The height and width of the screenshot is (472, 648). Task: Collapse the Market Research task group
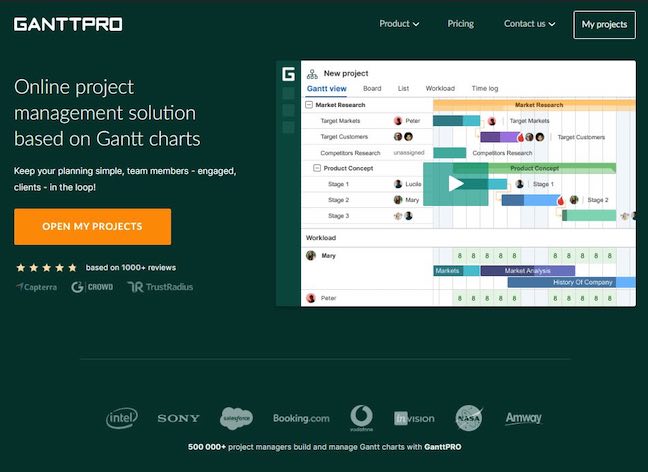point(309,105)
